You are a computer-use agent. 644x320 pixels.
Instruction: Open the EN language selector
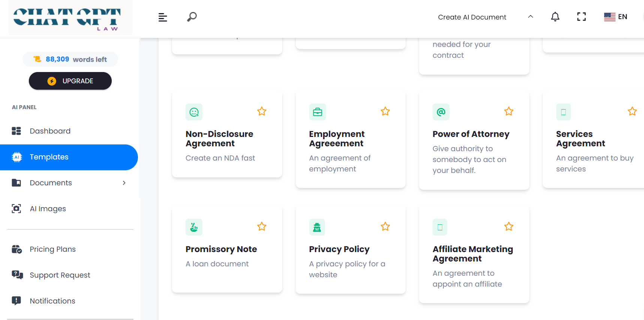pos(616,17)
